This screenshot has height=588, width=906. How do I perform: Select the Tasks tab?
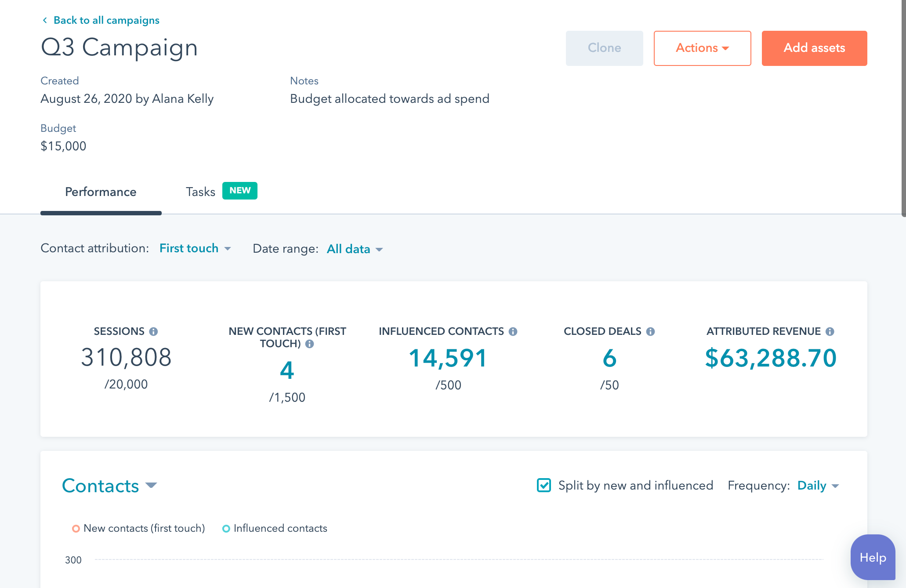[199, 191]
